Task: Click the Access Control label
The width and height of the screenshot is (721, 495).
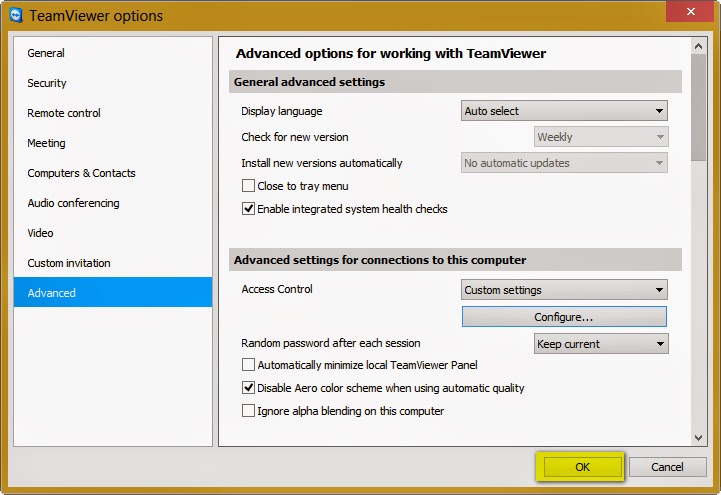Action: (277, 289)
